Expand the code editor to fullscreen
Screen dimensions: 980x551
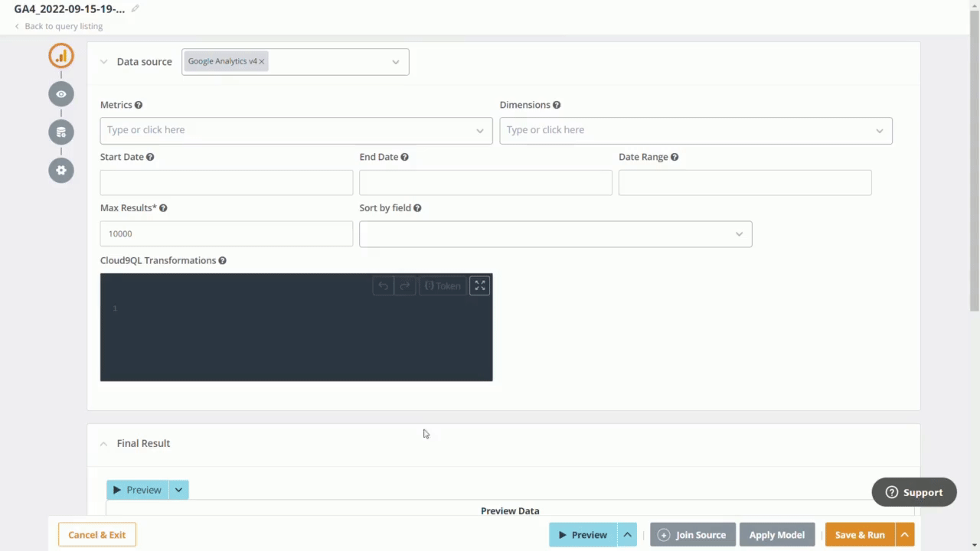pyautogui.click(x=480, y=285)
